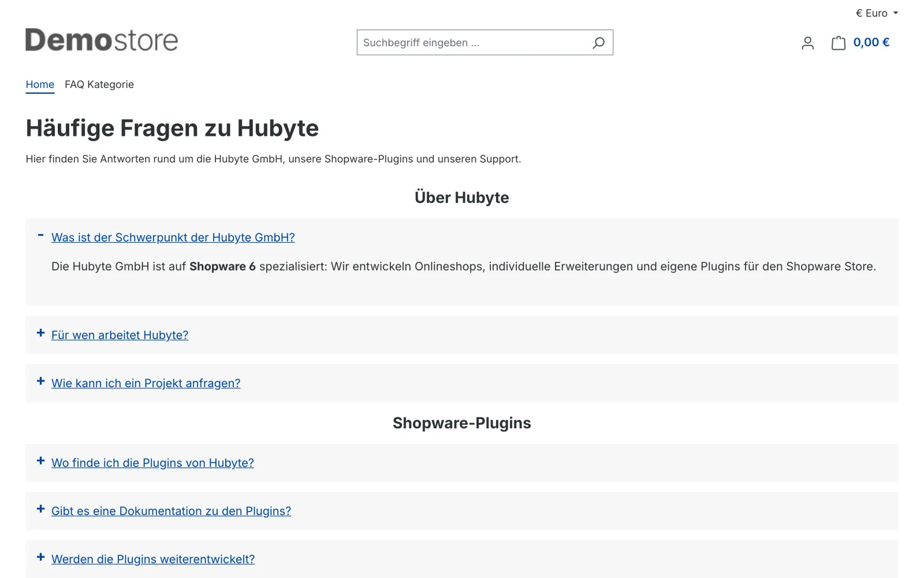Click the Demostore logo
The image size is (924, 578).
click(x=102, y=40)
